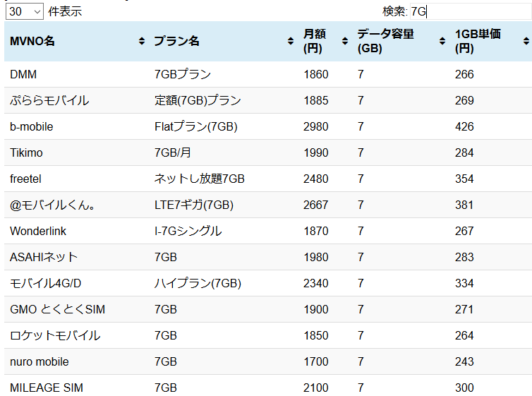Click the unit price 243 cell
The width and height of the screenshot is (532, 396).
tap(464, 361)
